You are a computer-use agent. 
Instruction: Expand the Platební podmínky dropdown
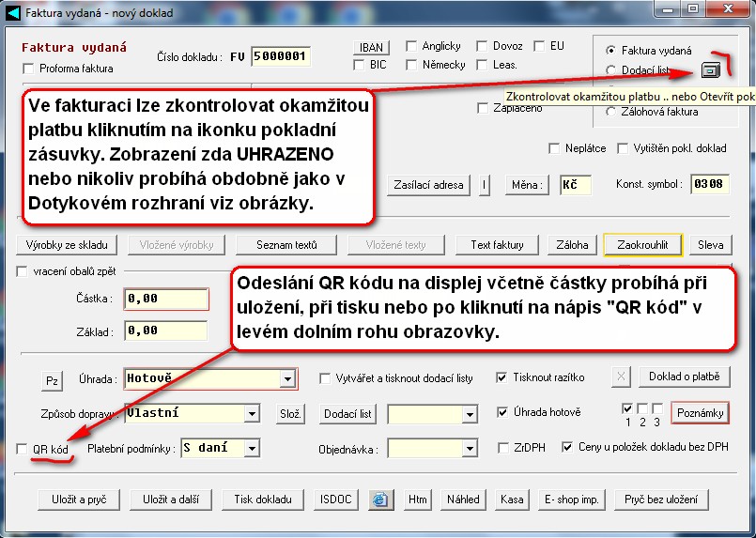[x=252, y=449]
